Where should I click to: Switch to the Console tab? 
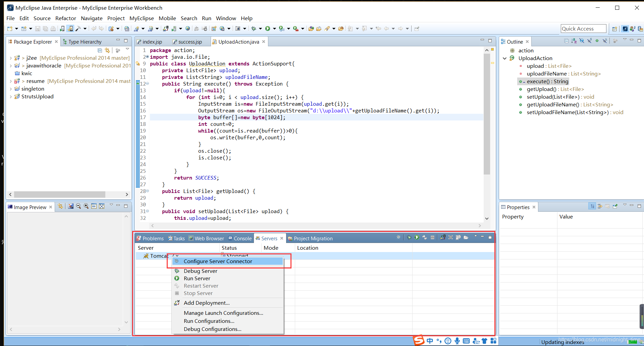pos(239,239)
